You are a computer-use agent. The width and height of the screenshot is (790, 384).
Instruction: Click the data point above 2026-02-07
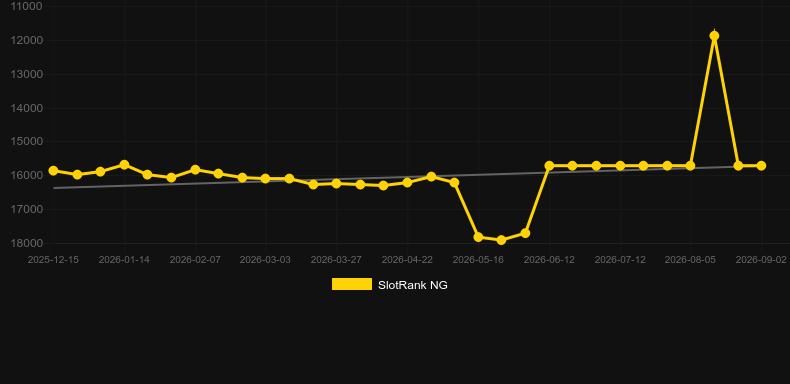pos(195,170)
